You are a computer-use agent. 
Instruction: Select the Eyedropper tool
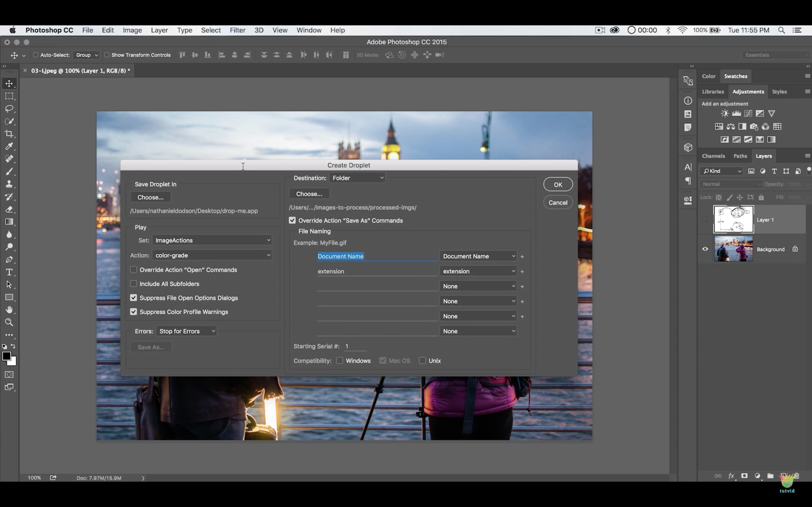pyautogui.click(x=9, y=146)
